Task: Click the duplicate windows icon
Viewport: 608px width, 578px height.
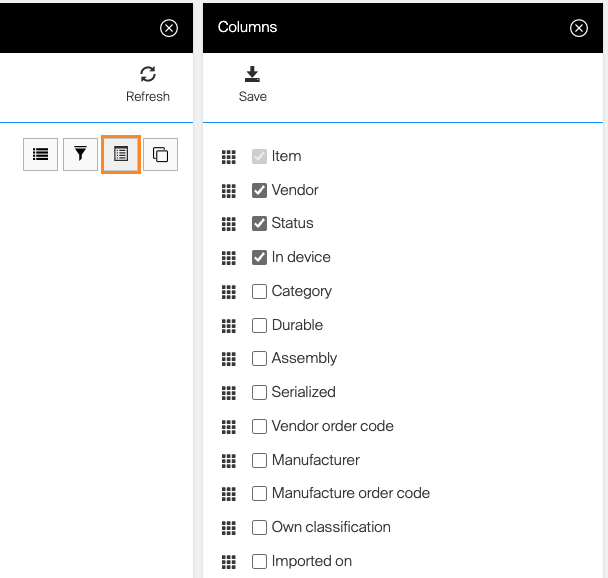Action: click(x=160, y=154)
